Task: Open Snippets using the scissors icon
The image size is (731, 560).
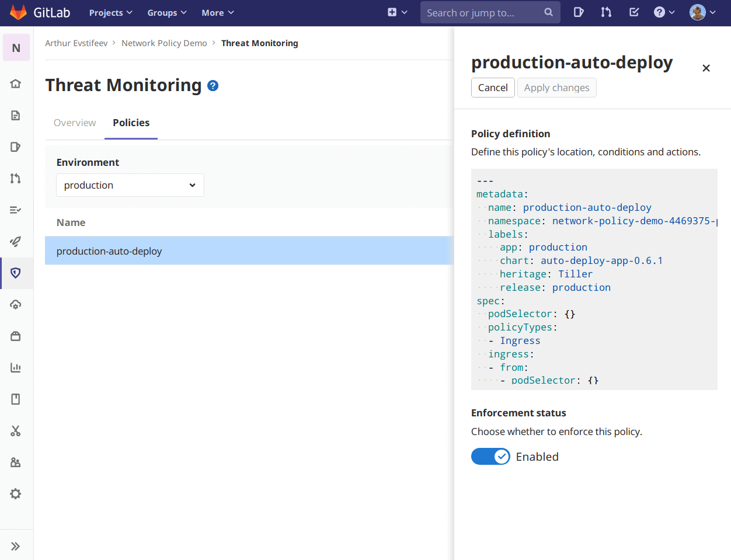Action: tap(16, 431)
